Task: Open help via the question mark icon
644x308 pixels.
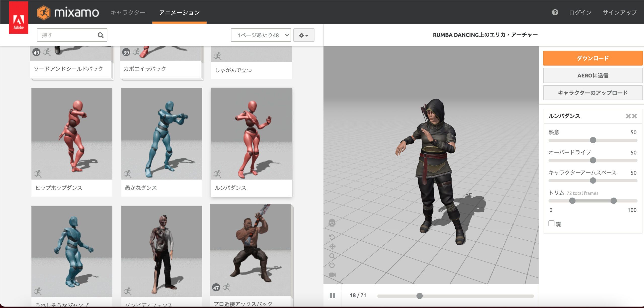Action: point(555,12)
